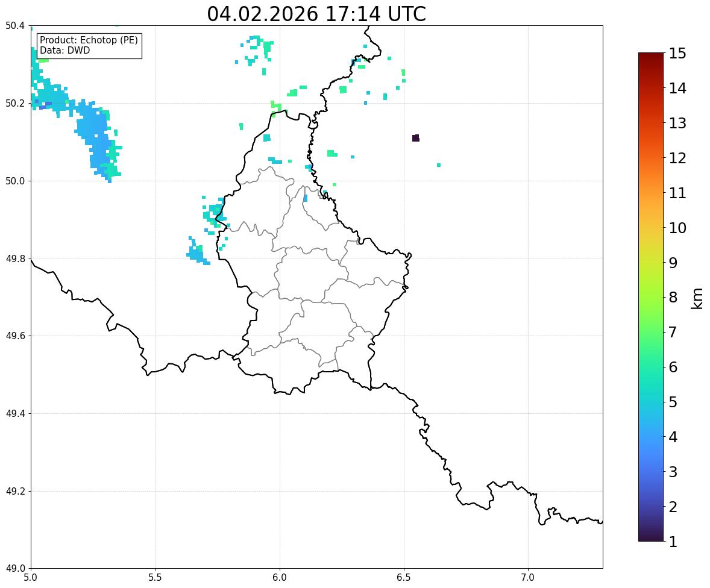Click the colorbar label '4'

tap(673, 437)
